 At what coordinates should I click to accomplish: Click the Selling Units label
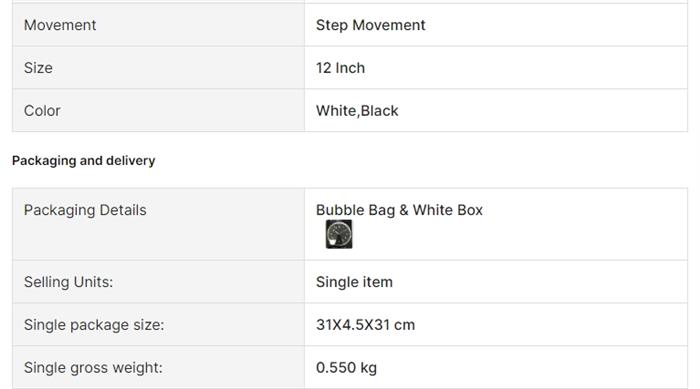pyautogui.click(x=68, y=282)
